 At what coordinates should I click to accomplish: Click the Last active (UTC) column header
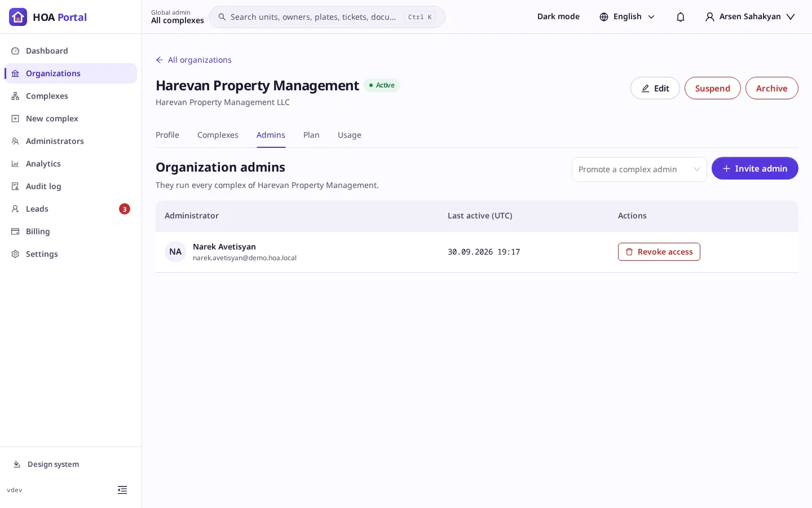[480, 216]
